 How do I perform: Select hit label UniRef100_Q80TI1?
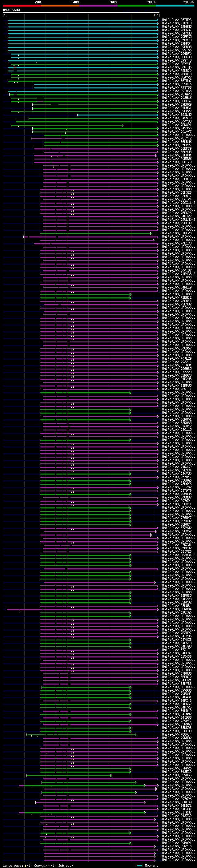pyautogui.click(x=177, y=389)
